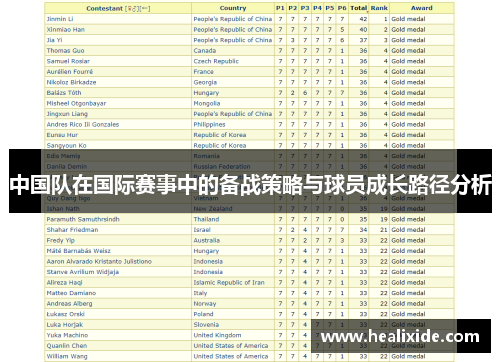Open Poland country link

coord(203,314)
